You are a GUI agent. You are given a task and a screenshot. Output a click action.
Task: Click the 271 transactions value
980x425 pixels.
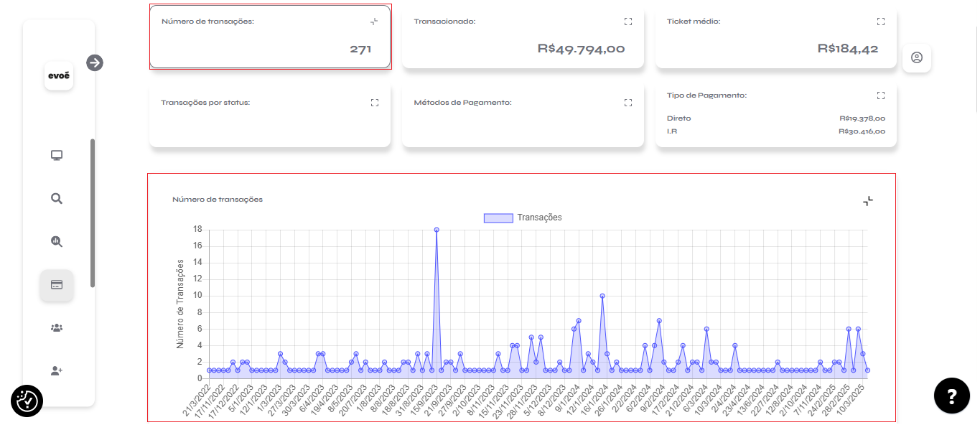360,49
